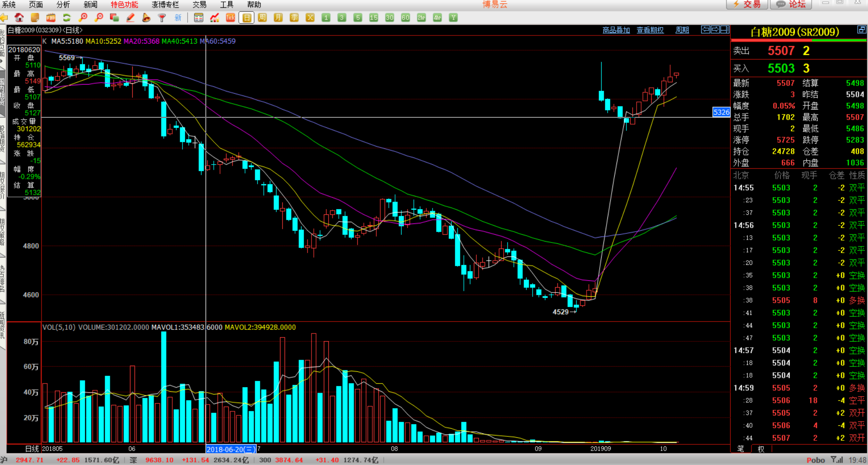The height and width of the screenshot is (465, 868).
Task: Select the red pencil drawing tool
Action: click(130, 18)
